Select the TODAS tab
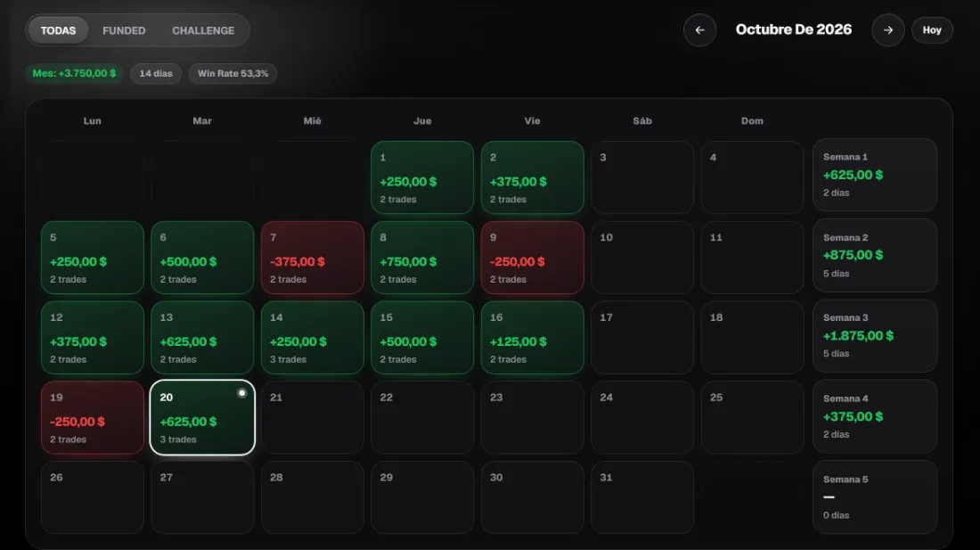This screenshot has height=550, width=980. pyautogui.click(x=58, y=30)
